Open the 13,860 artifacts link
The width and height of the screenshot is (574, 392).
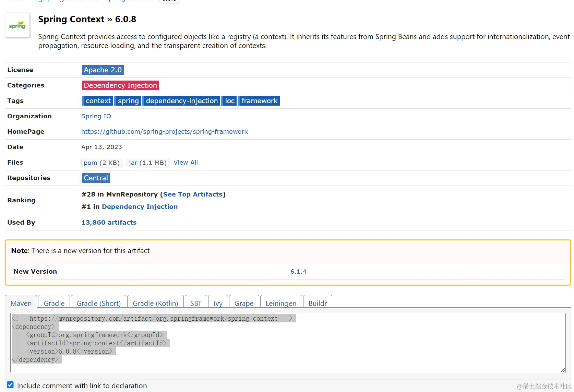point(109,223)
